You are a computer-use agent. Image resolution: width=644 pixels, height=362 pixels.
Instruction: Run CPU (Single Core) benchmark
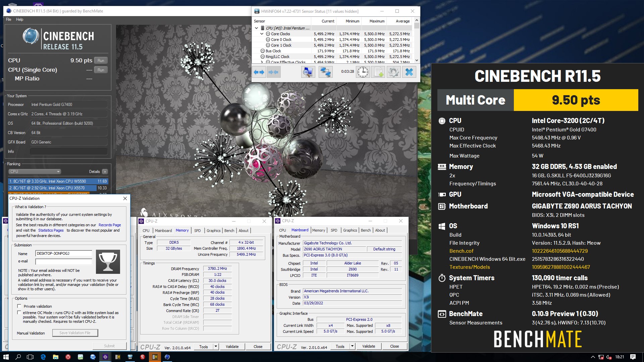[101, 70]
